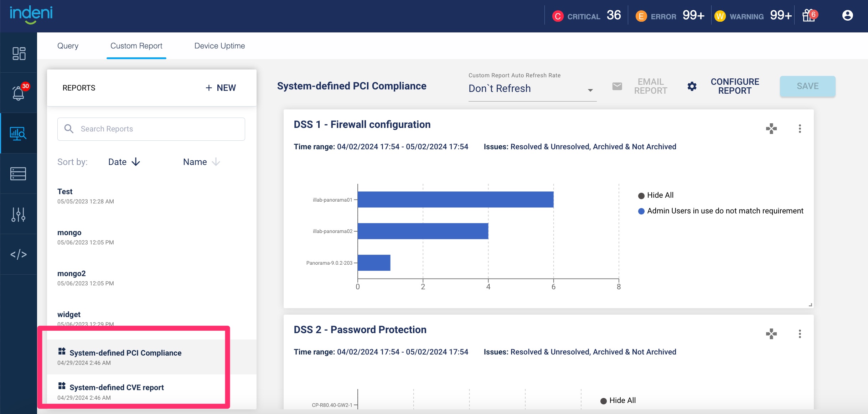Click the plus icon next to NEW
Image resolution: width=868 pixels, height=414 pixels.
click(x=209, y=88)
